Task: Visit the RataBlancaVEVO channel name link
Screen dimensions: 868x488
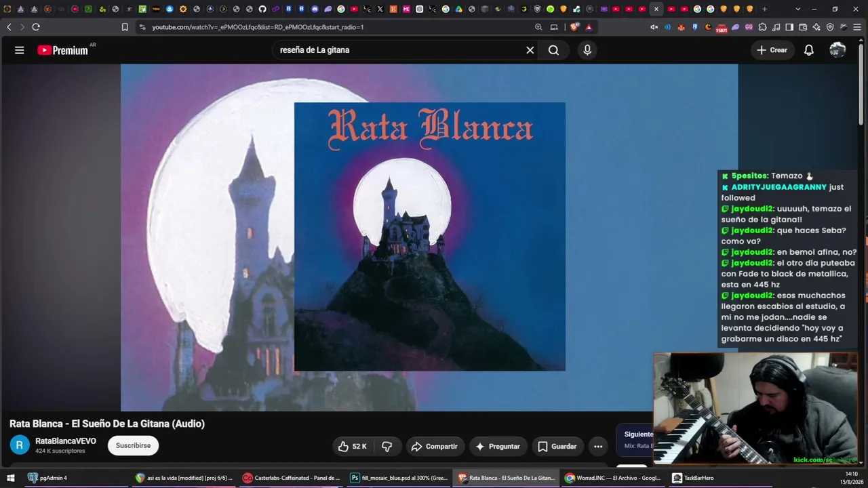Action: pos(66,441)
